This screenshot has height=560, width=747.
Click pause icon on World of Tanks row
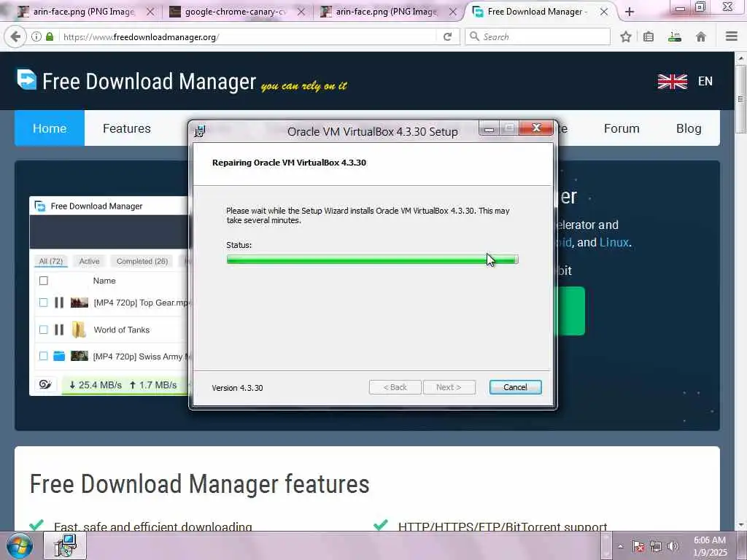coord(59,330)
